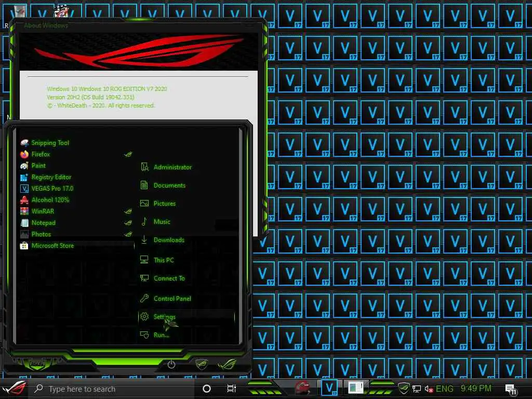Select Connect To in start menu
532x399 pixels.
(x=163, y=278)
